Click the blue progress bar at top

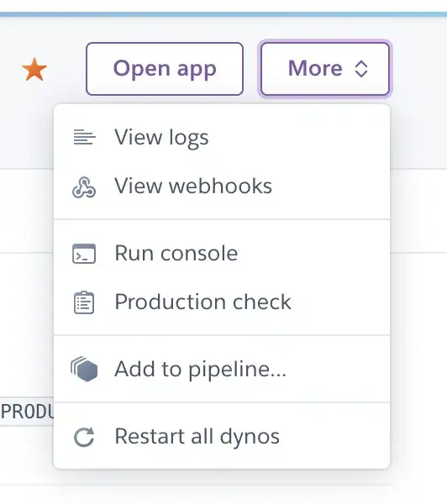(x=223, y=14)
